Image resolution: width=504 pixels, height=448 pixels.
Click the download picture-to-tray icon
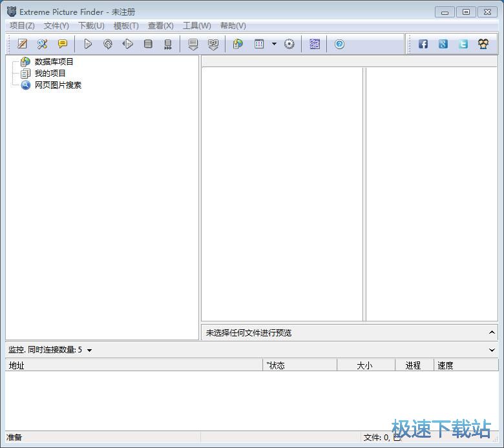[x=213, y=44]
